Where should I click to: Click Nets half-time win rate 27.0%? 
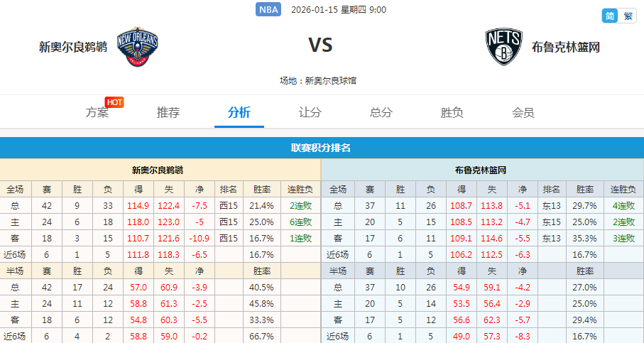click(x=584, y=287)
